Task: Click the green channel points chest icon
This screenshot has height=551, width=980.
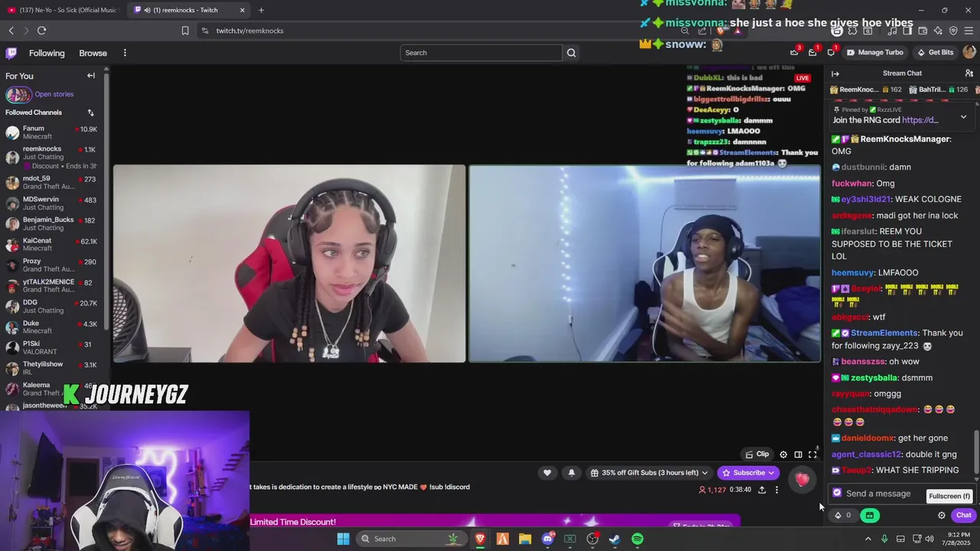Action: click(x=869, y=515)
